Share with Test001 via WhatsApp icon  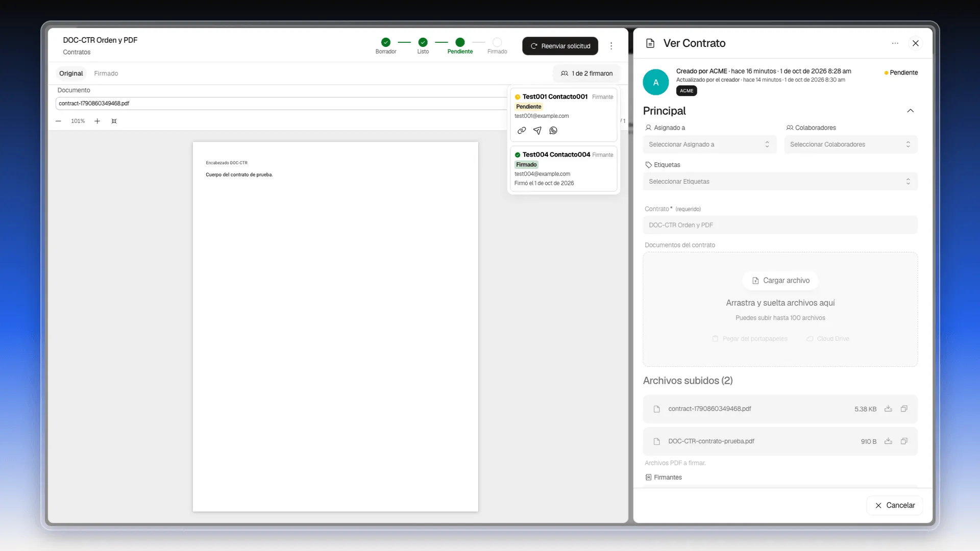tap(553, 131)
